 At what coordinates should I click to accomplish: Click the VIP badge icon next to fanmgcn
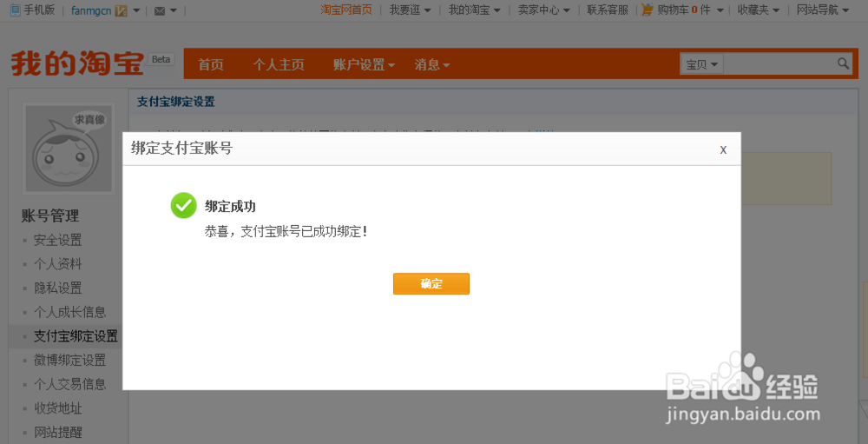coord(121,10)
